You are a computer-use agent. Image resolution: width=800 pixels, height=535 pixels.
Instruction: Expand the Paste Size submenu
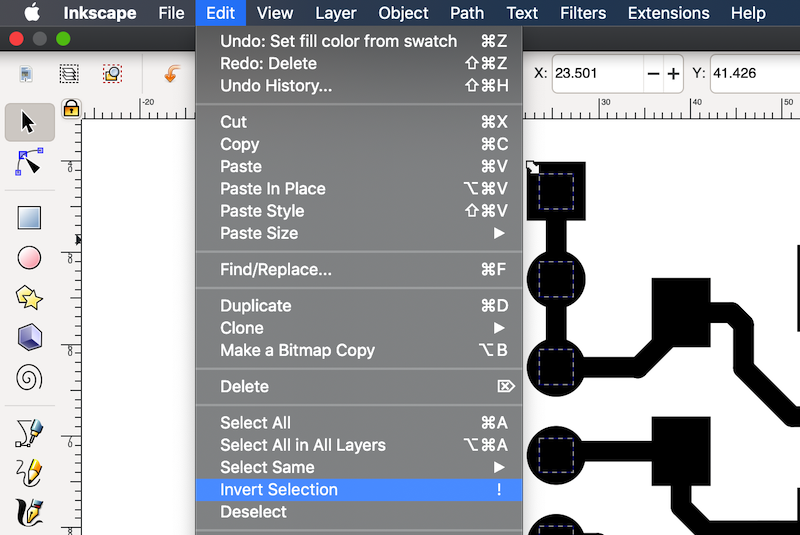359,233
